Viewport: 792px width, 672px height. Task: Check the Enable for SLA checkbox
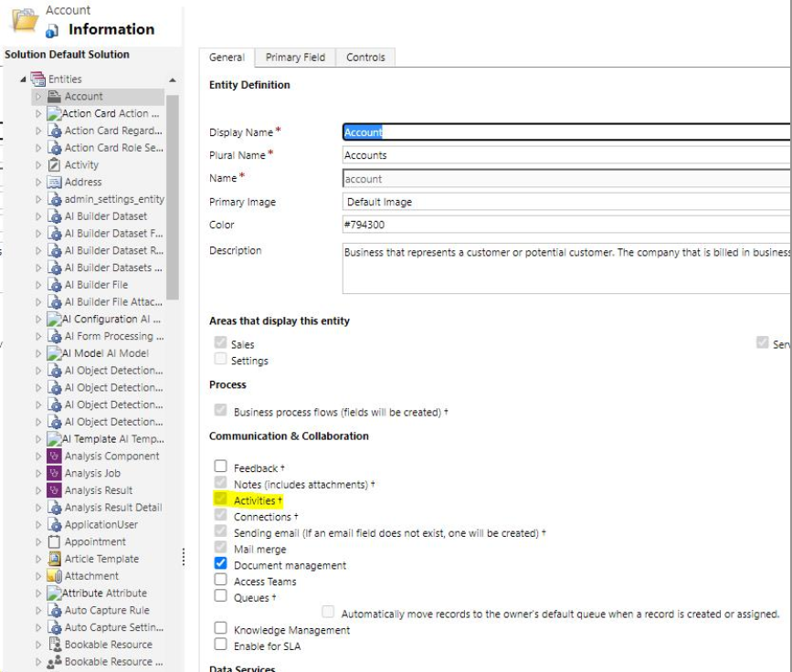point(220,644)
